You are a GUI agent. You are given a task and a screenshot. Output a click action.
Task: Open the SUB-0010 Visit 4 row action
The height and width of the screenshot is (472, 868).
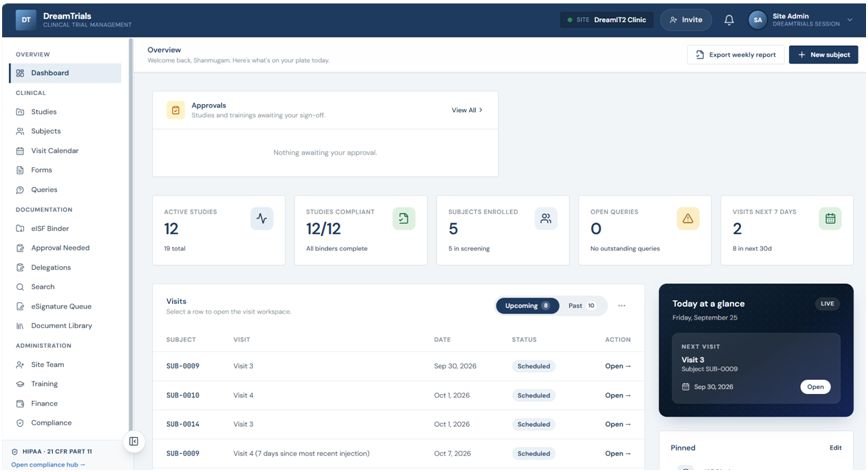(617, 395)
